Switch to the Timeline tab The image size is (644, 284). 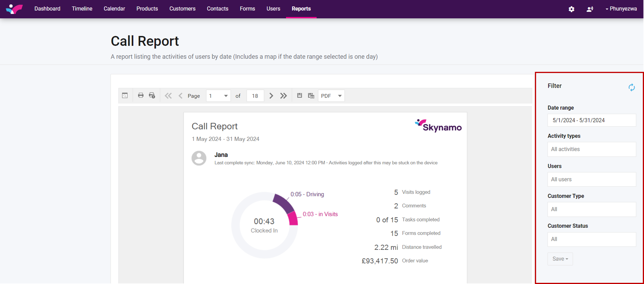coord(82,9)
